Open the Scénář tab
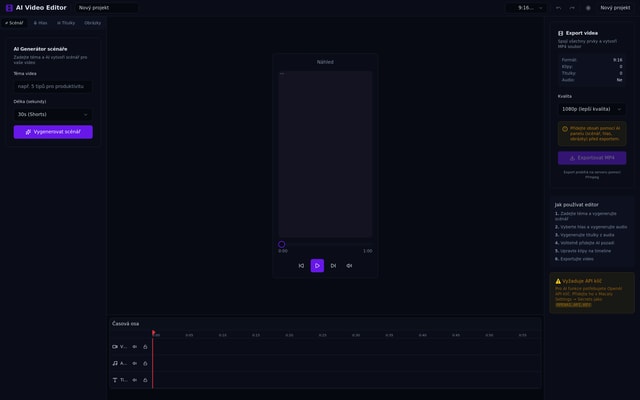Screen dimensions: 640x400 pos(14,23)
